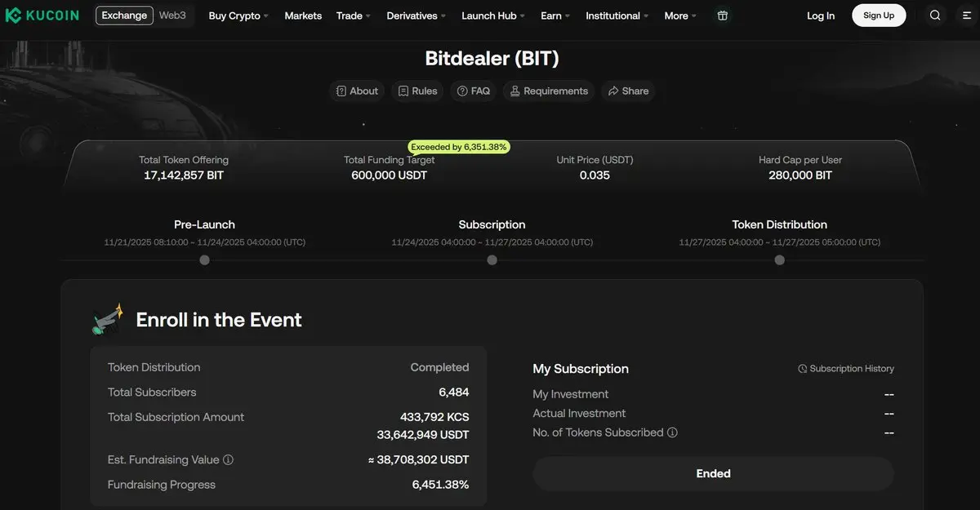Open the Rules tab

[417, 91]
